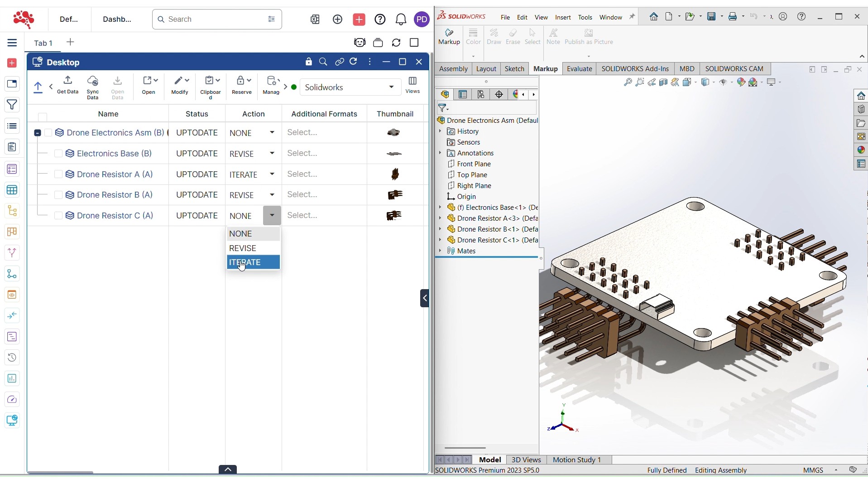The width and height of the screenshot is (868, 479).
Task: Click the Markup tool in SOLIDWORKS ribbon
Action: (x=449, y=36)
